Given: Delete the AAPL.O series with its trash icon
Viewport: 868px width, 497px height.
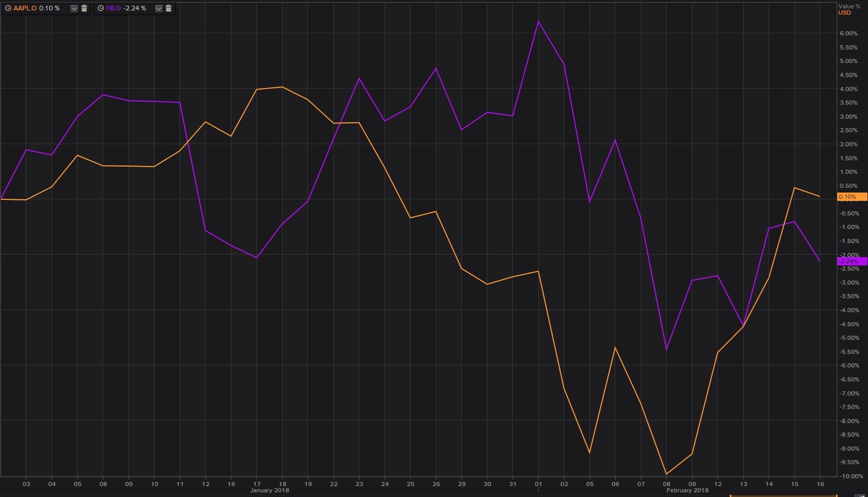Looking at the screenshot, I should tap(84, 8).
